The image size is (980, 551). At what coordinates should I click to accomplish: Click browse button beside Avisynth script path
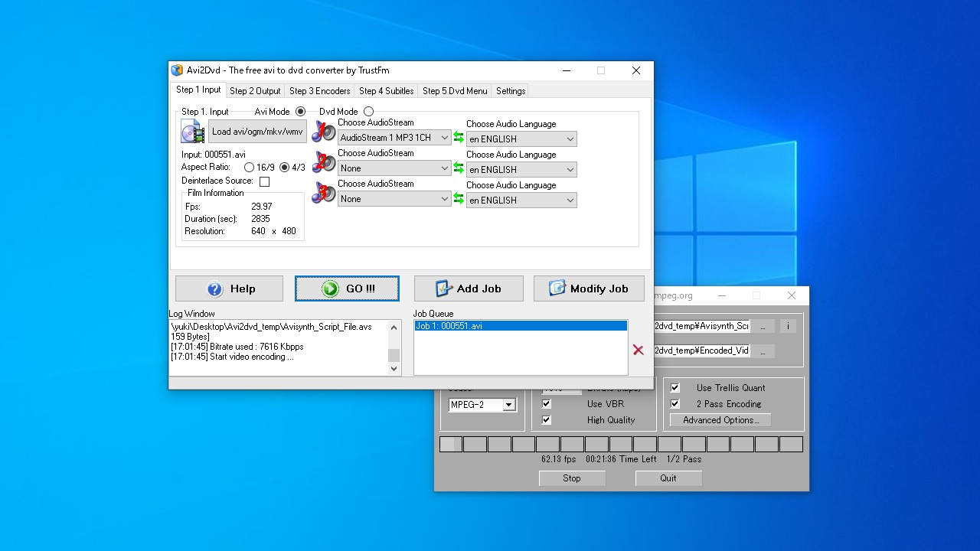click(x=763, y=326)
